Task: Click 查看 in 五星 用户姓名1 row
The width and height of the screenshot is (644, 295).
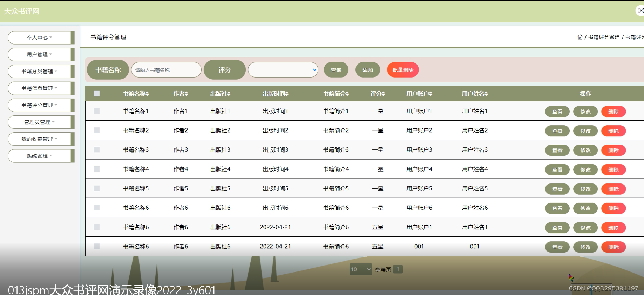Action: (557, 228)
